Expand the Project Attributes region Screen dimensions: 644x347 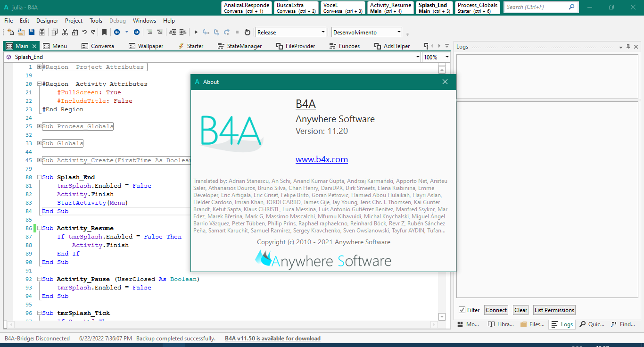click(39, 67)
